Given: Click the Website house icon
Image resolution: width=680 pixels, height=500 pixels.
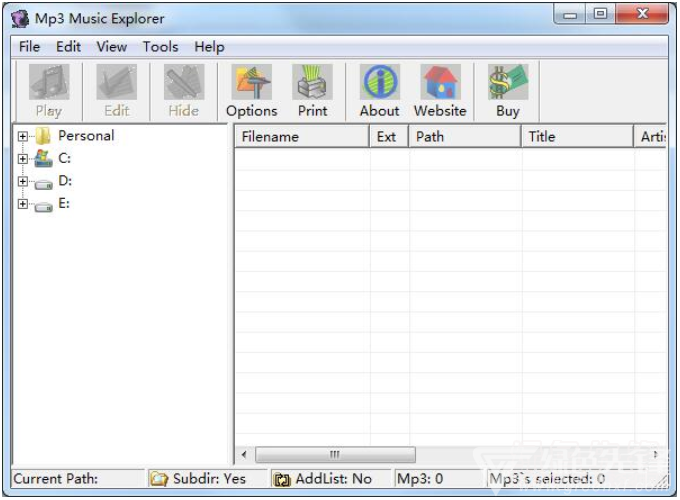Looking at the screenshot, I should (x=441, y=82).
